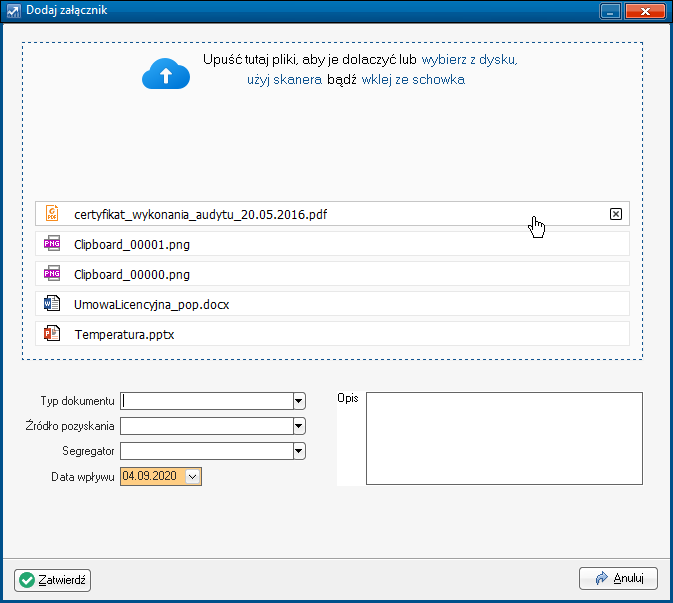Click the Dodaj załącznik window title
The width and height of the screenshot is (673, 603).
pyautogui.click(x=67, y=10)
